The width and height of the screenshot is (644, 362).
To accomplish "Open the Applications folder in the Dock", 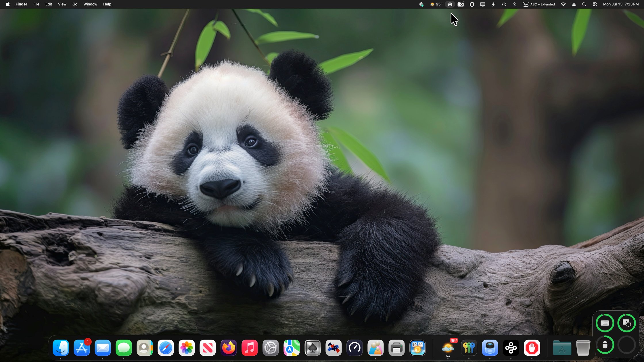I will (562, 348).
